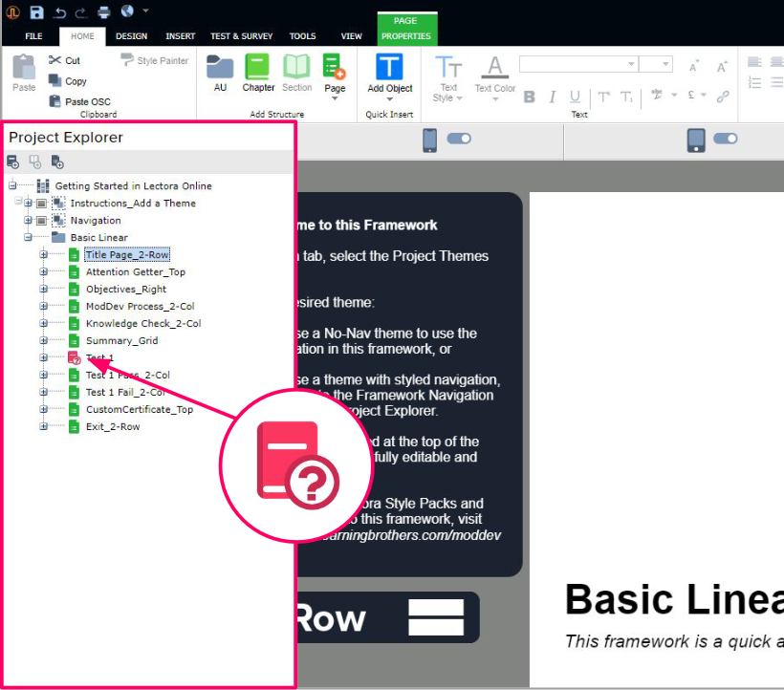Click the Save icon in the title bar
The image size is (784, 690).
coord(36,12)
